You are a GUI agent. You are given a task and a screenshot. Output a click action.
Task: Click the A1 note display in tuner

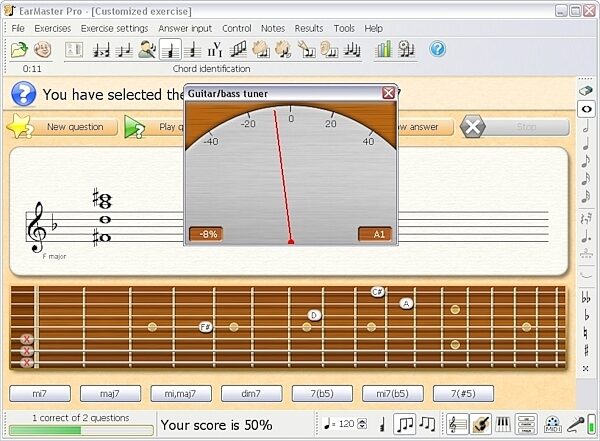tap(375, 234)
